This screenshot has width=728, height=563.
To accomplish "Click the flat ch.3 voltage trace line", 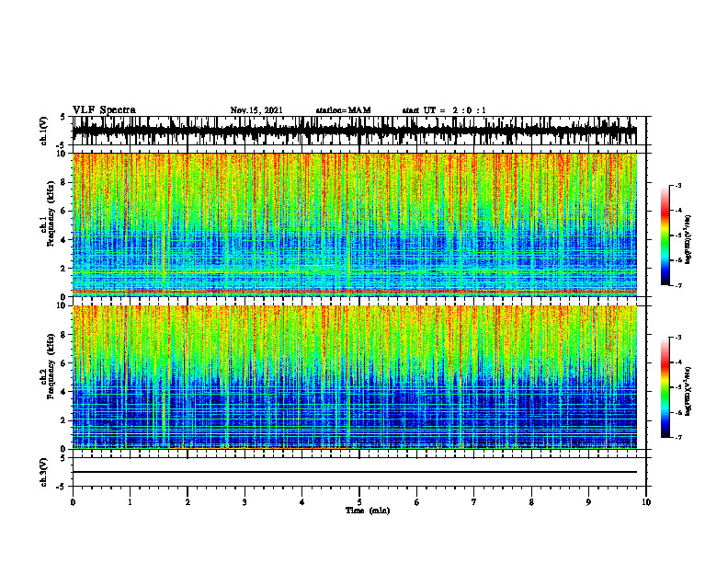I will pyautogui.click(x=354, y=472).
